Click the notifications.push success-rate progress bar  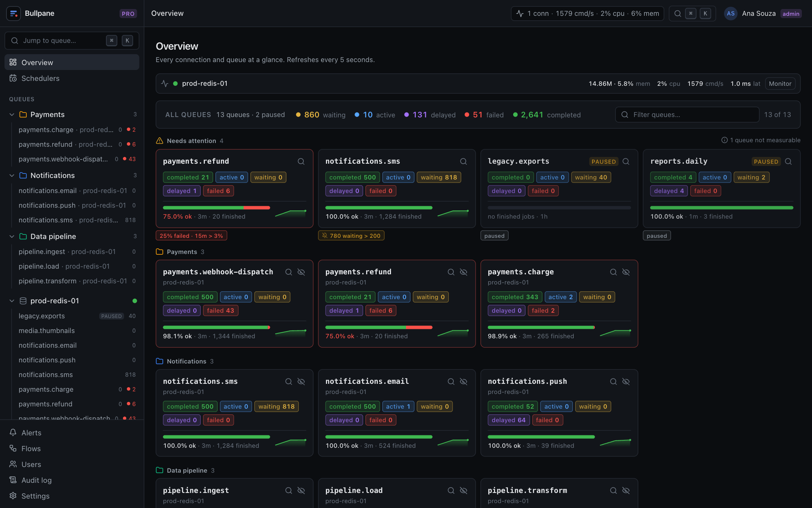coord(541,437)
